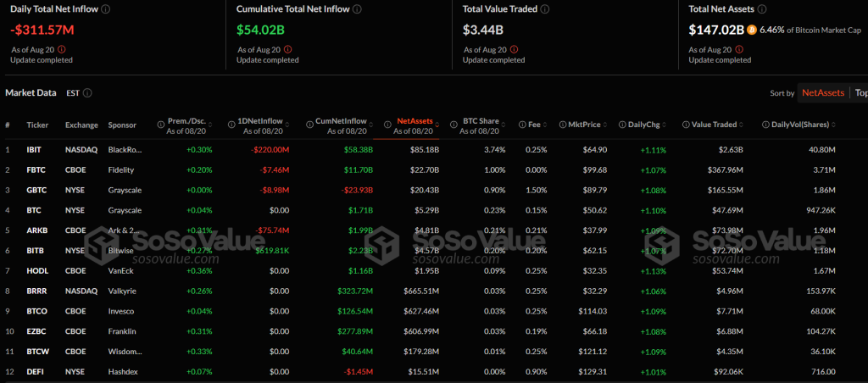The height and width of the screenshot is (383, 868).
Task: Click info icon beside EST in Market Data
Action: point(88,92)
